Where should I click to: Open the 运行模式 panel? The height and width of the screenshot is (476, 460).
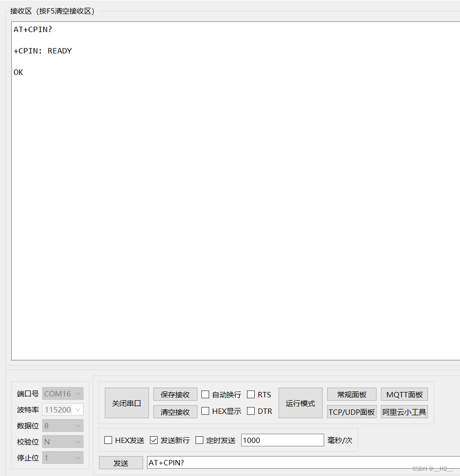point(300,403)
